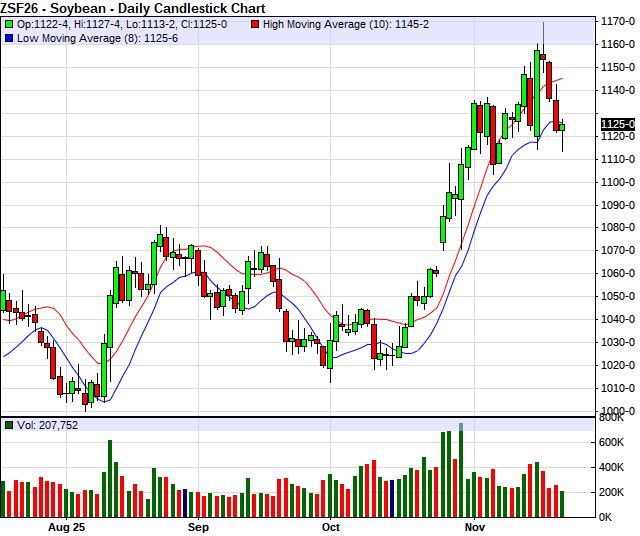Select the Oct label on the date axis
Viewport: 640px width, 536px height.
[331, 526]
